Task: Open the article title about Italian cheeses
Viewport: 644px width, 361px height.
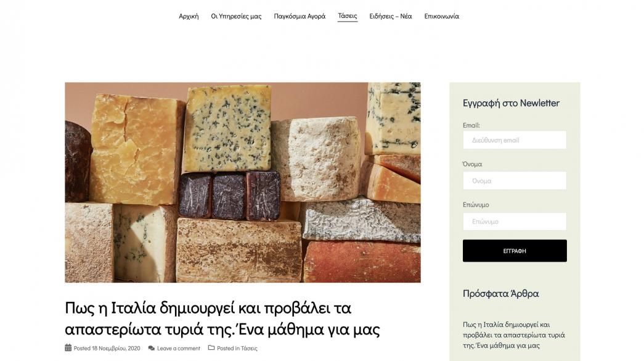Action: click(x=222, y=318)
